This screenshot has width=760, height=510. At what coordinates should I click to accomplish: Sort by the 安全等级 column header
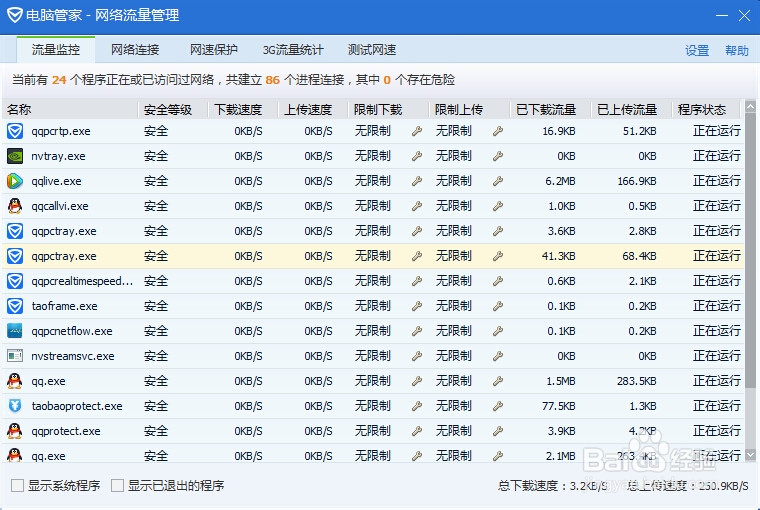[x=174, y=110]
